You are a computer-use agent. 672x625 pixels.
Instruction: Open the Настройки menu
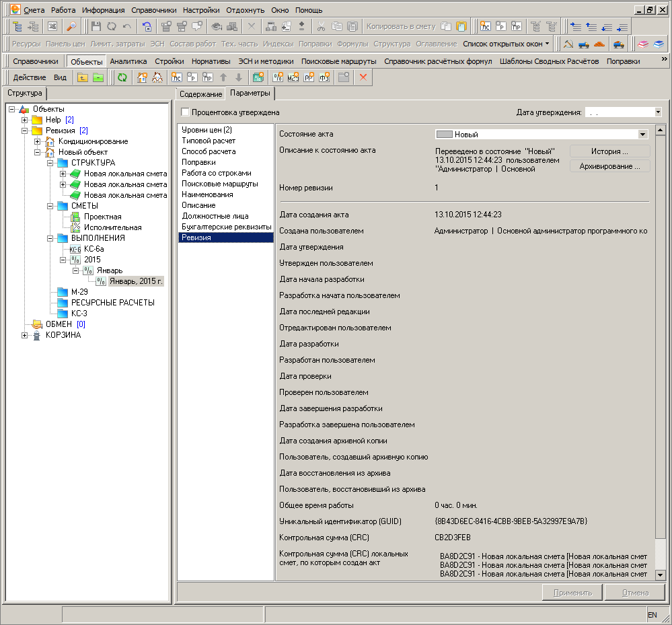(201, 10)
